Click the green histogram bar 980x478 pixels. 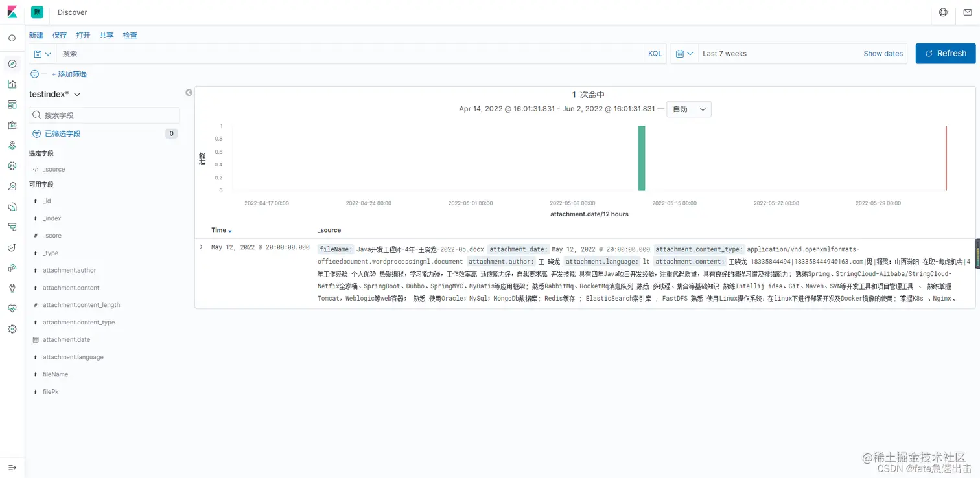coord(642,158)
